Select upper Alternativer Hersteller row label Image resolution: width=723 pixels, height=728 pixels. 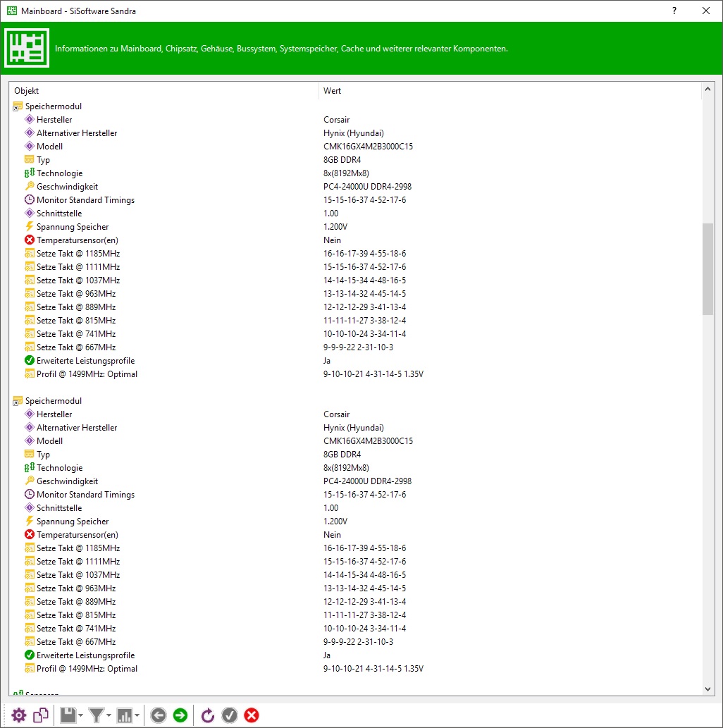[77, 133]
